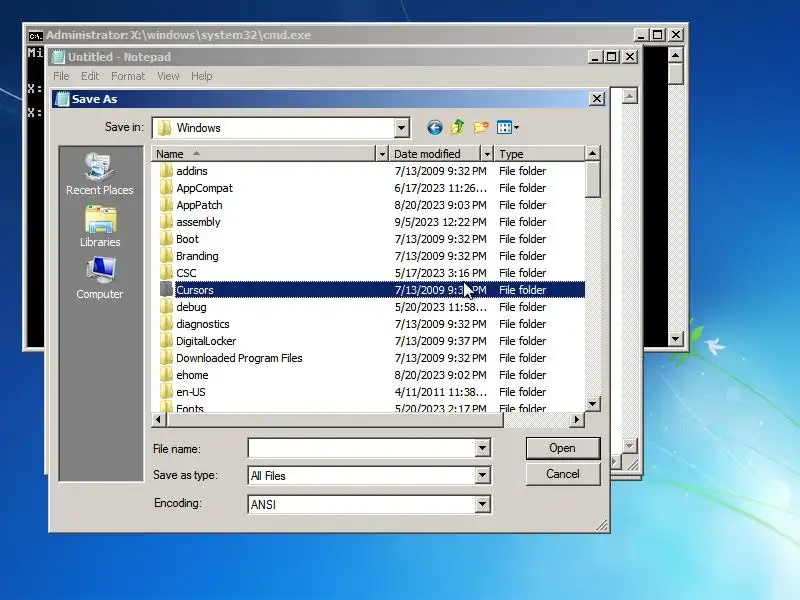Click the Save As dialog resize grip

[602, 525]
